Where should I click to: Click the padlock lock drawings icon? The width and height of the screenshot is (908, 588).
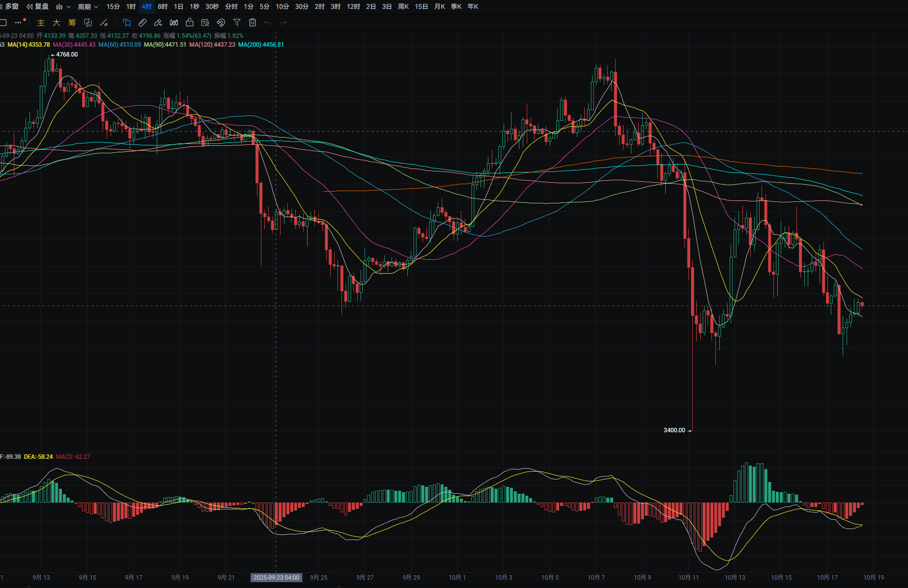pos(190,23)
